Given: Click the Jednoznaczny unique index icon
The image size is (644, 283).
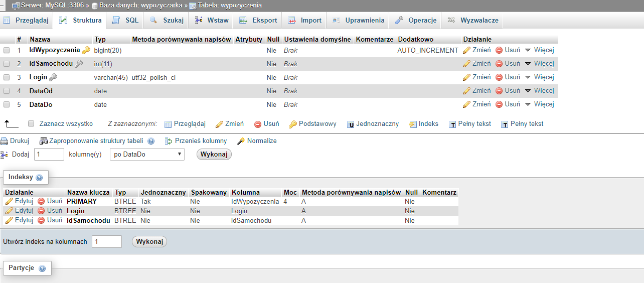Looking at the screenshot, I should click(351, 124).
